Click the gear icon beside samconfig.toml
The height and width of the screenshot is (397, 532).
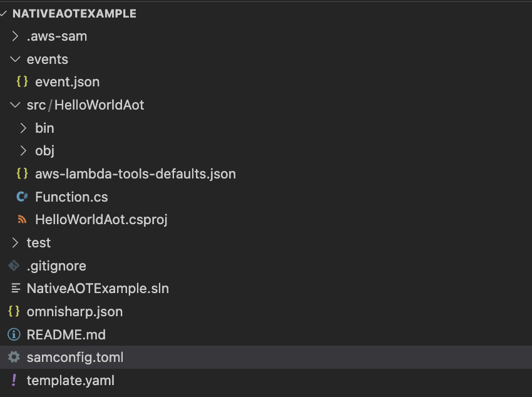[14, 358]
